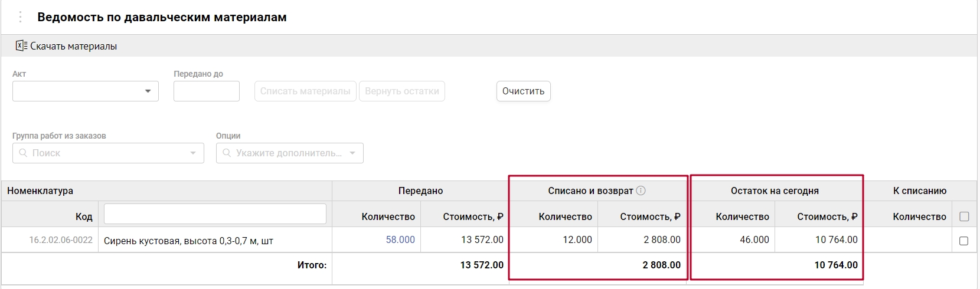Image resolution: width=980 pixels, height=289 pixels.
Task: Click the Номенклатура column header
Action: point(40,191)
